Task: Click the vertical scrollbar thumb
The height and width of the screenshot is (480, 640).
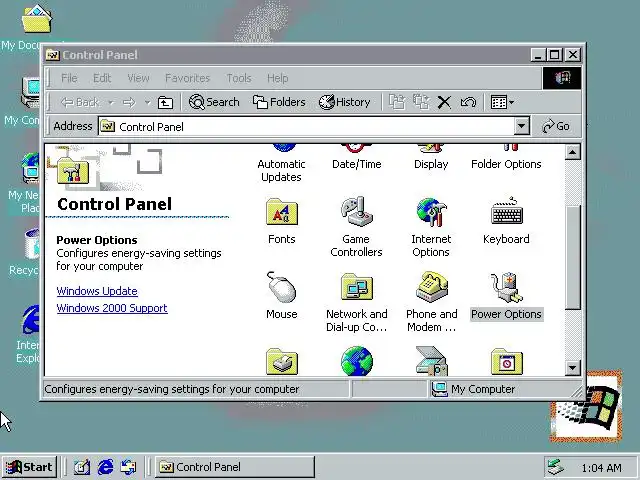Action: pos(572,257)
